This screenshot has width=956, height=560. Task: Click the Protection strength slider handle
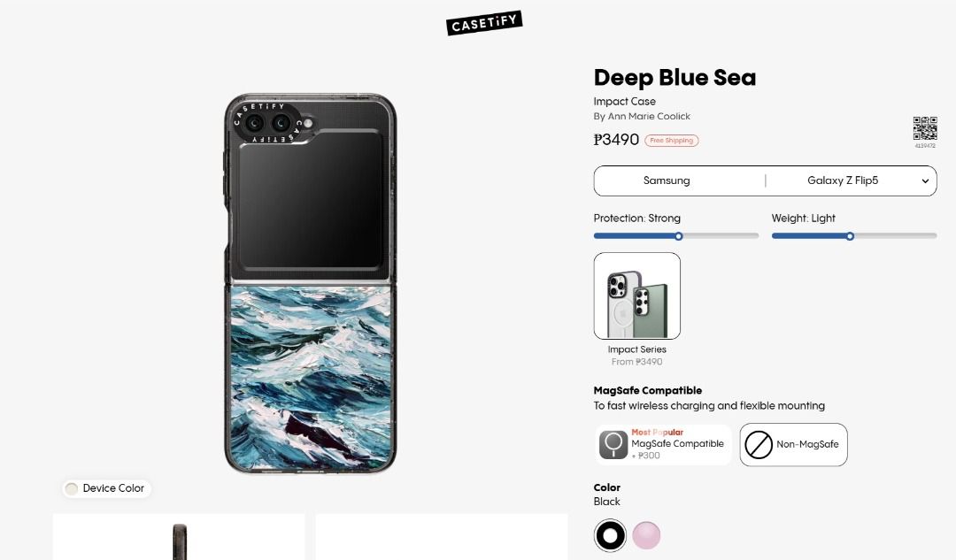679,236
